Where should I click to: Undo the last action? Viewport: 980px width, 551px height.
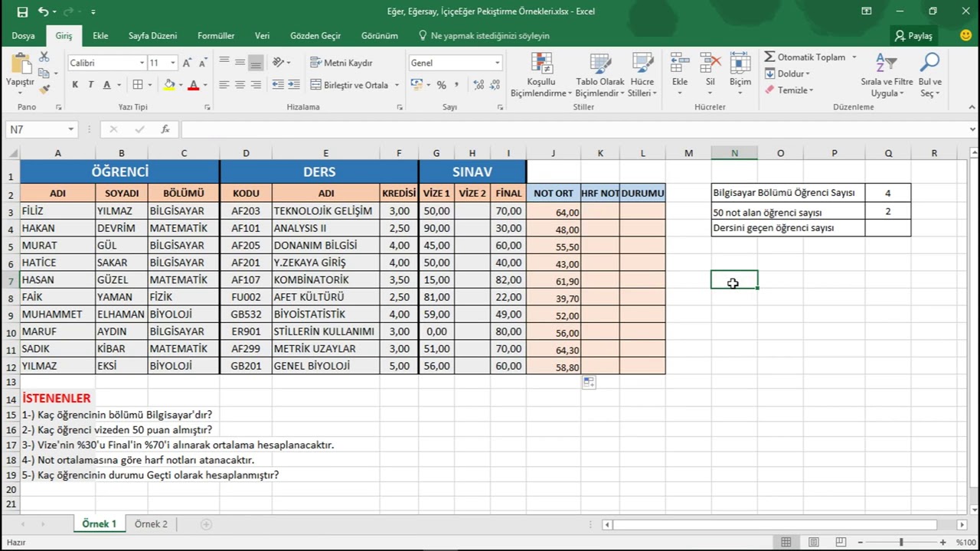[43, 11]
